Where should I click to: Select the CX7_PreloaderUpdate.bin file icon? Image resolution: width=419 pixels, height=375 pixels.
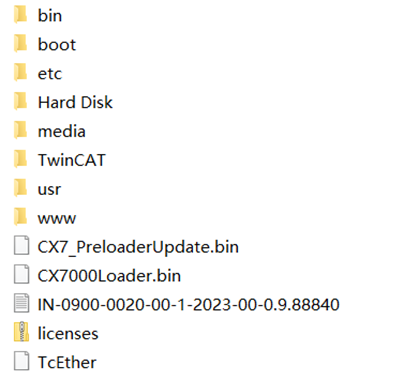(x=21, y=246)
